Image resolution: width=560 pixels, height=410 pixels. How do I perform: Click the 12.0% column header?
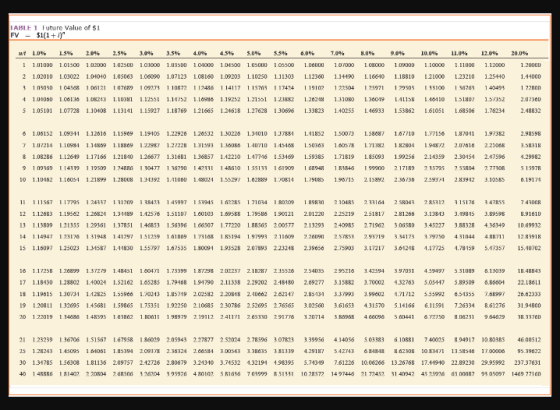click(489, 53)
